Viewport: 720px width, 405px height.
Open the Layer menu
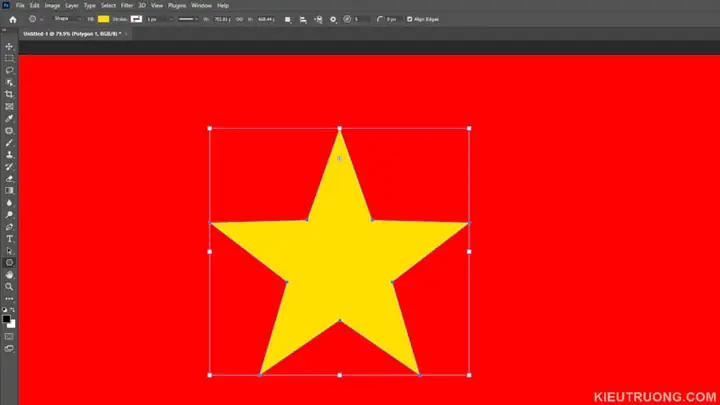point(72,6)
